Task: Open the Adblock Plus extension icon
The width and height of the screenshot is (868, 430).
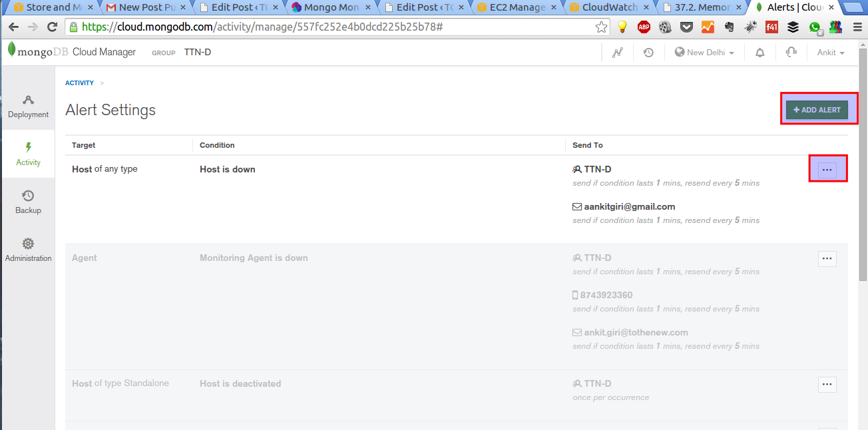Action: [644, 27]
